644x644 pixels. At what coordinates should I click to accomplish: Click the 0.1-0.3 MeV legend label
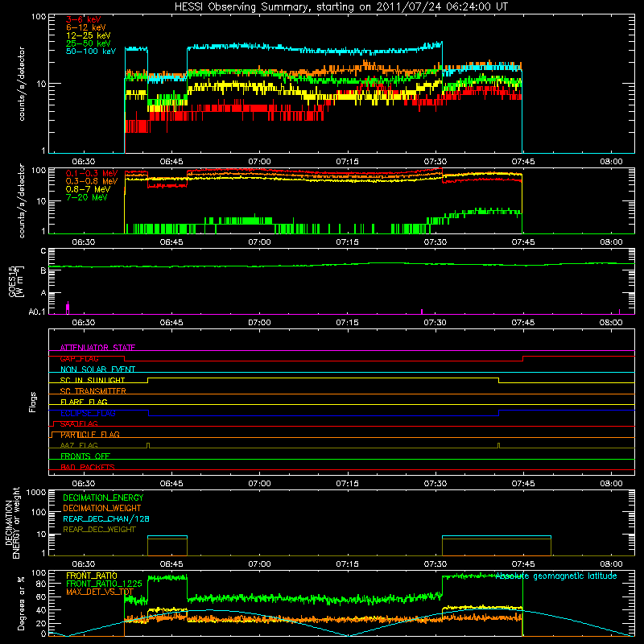click(x=92, y=173)
